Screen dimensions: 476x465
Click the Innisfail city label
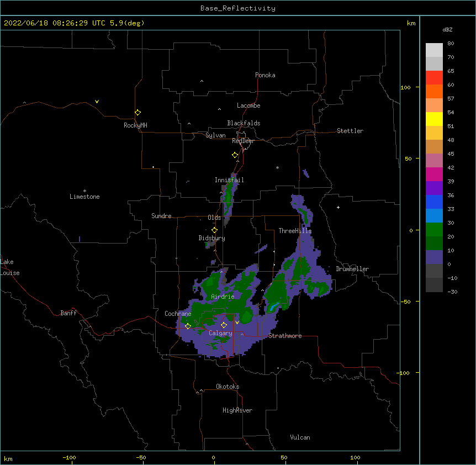pos(230,180)
